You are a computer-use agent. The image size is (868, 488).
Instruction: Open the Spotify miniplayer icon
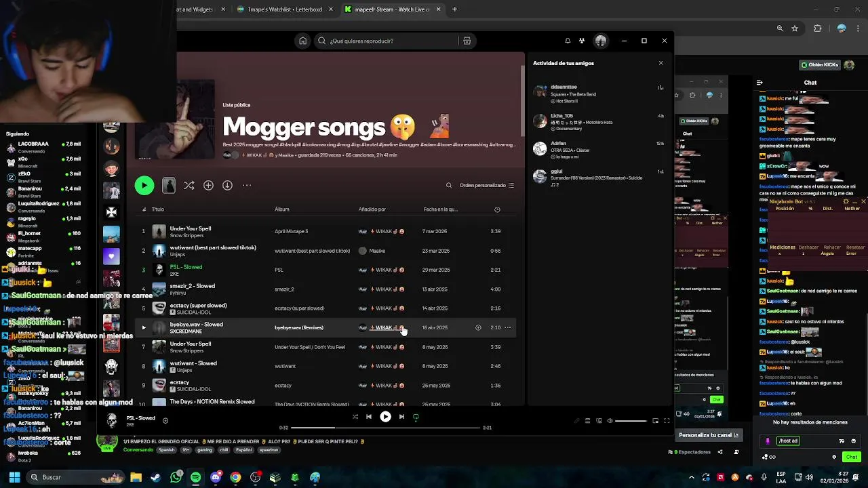(x=655, y=421)
